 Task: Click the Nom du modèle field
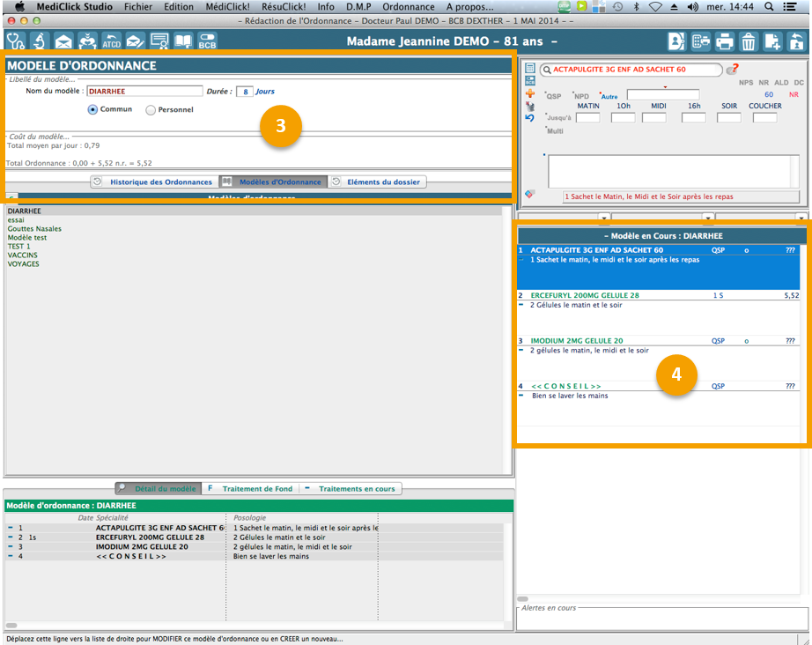click(x=144, y=91)
